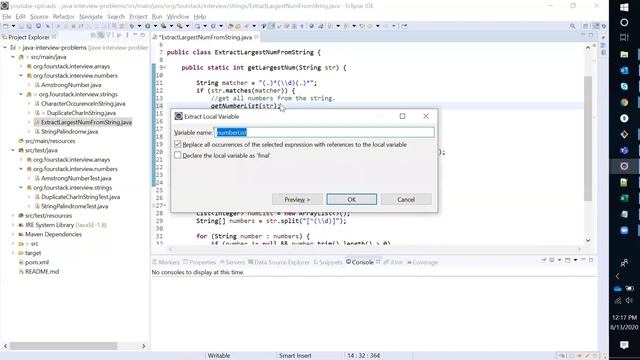Close the ExtractLargestNumFromString.java editor tab
This screenshot has width=640, height=360.
256,37
